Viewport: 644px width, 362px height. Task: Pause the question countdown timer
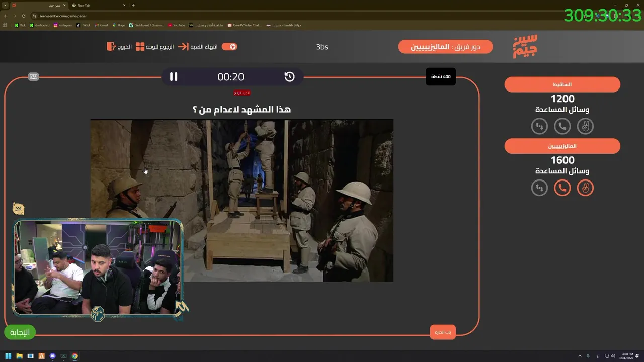point(174,77)
